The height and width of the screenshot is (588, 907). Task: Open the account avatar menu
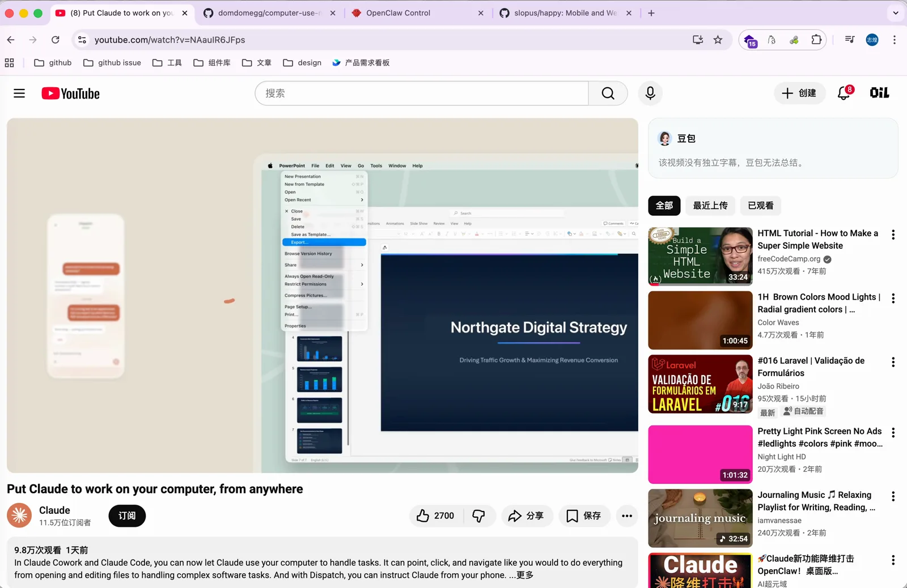879,93
